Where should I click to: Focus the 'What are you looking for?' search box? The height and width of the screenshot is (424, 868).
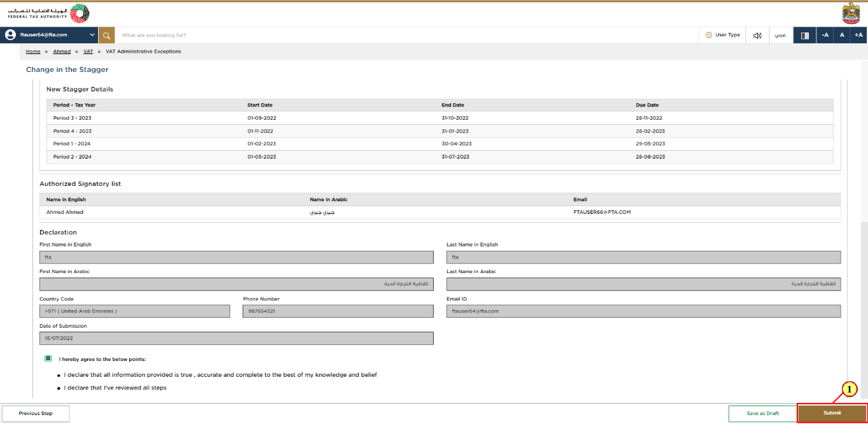point(406,36)
